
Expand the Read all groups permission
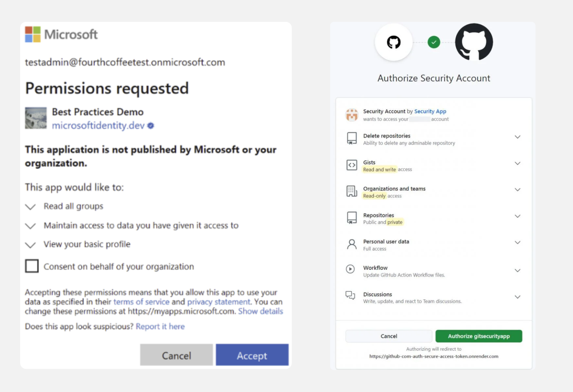(30, 207)
